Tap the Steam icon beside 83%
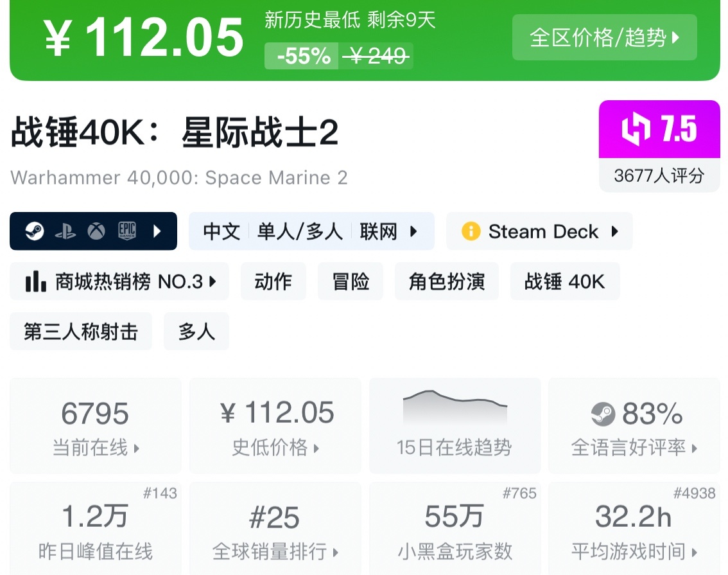The image size is (728, 575). click(603, 414)
